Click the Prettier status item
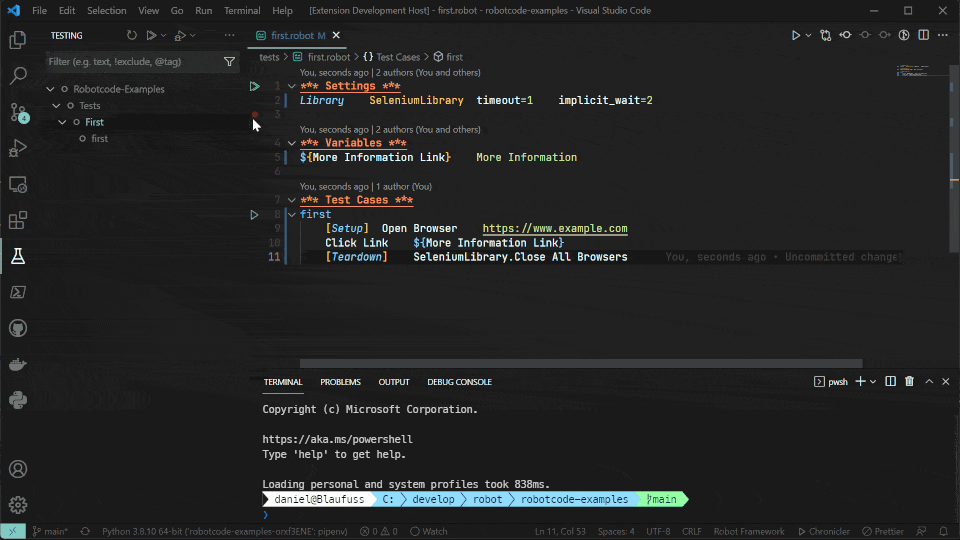Image resolution: width=960 pixels, height=540 pixels. click(x=883, y=531)
